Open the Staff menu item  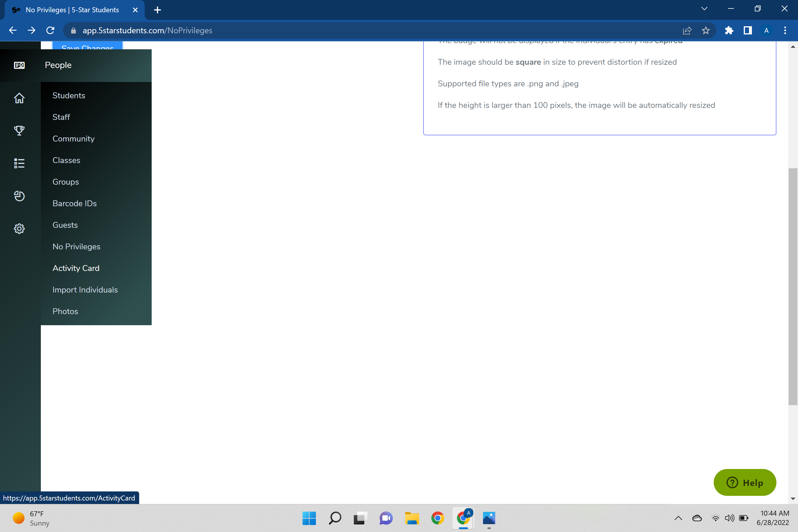coord(62,117)
